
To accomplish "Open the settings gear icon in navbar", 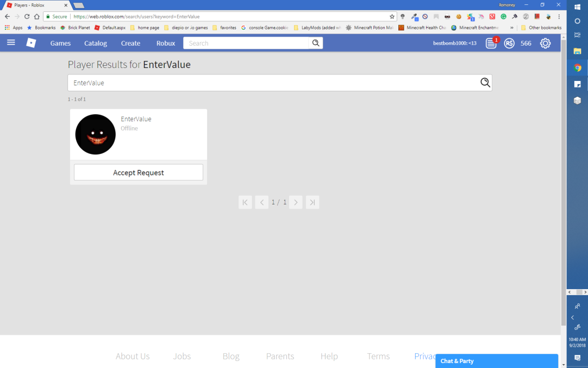I will 545,43.
